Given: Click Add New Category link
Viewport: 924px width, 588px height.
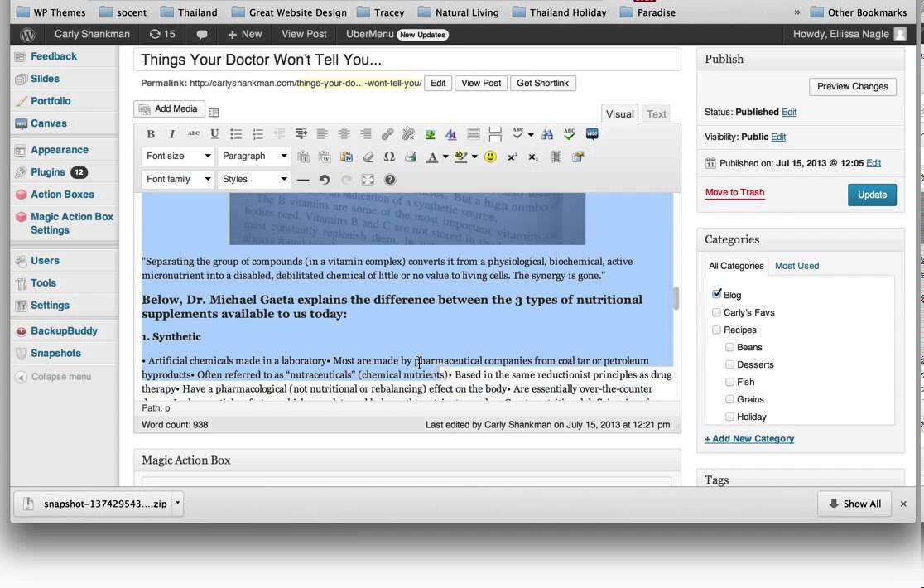Looking at the screenshot, I should point(749,438).
